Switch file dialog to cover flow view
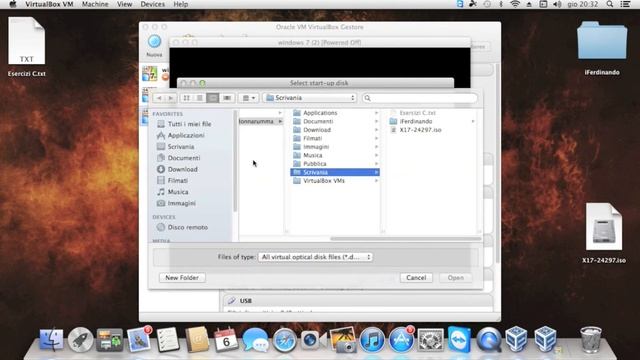This screenshot has height=360, width=640. pyautogui.click(x=227, y=98)
